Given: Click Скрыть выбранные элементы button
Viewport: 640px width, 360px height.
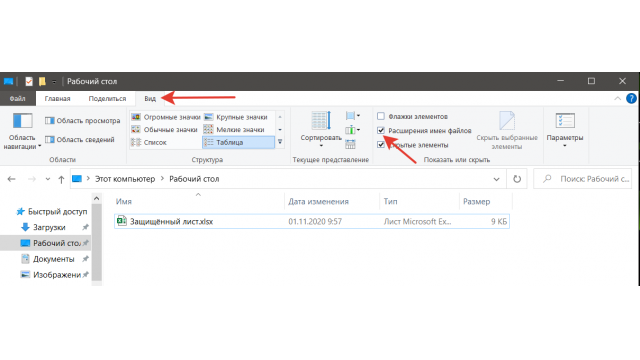Looking at the screenshot, I should click(507, 131).
